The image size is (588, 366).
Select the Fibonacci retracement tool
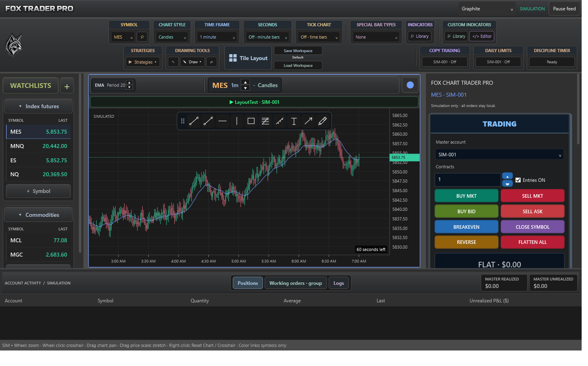pos(265,121)
